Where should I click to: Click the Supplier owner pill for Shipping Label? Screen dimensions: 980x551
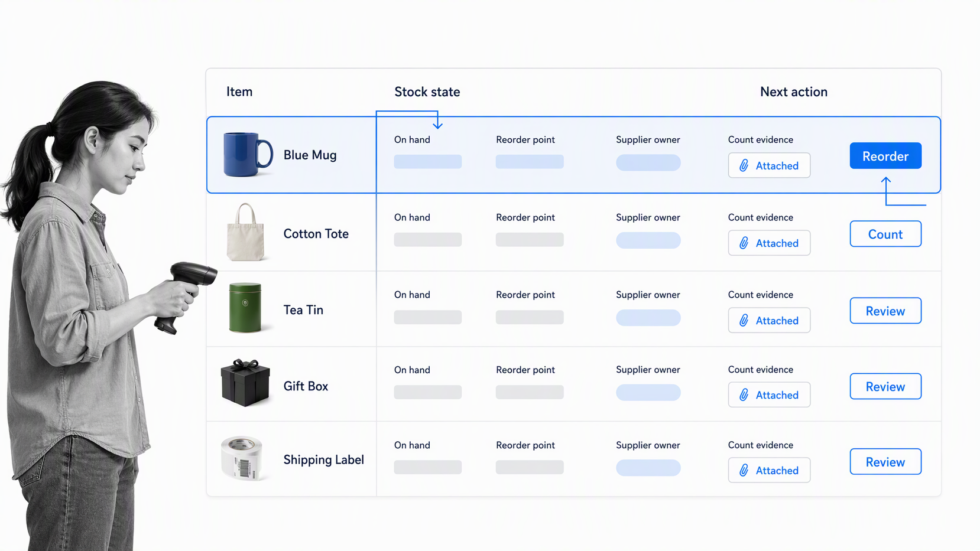[648, 468]
